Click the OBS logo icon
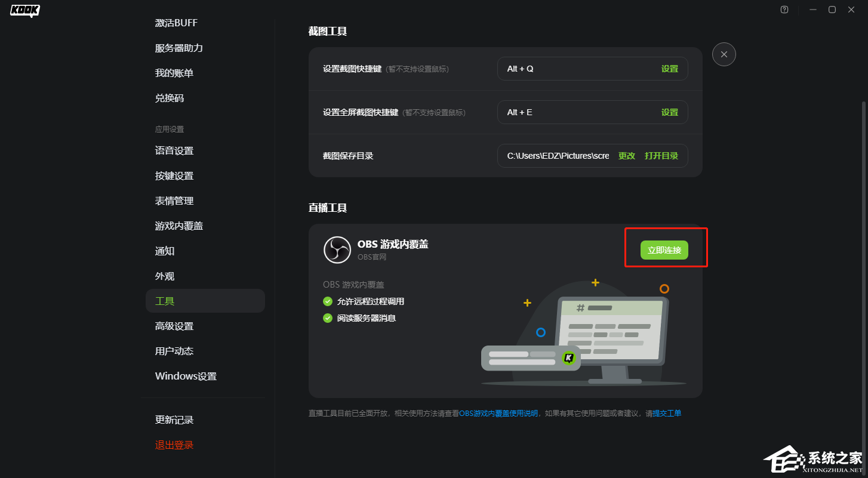The width and height of the screenshot is (868, 478). pyautogui.click(x=337, y=249)
